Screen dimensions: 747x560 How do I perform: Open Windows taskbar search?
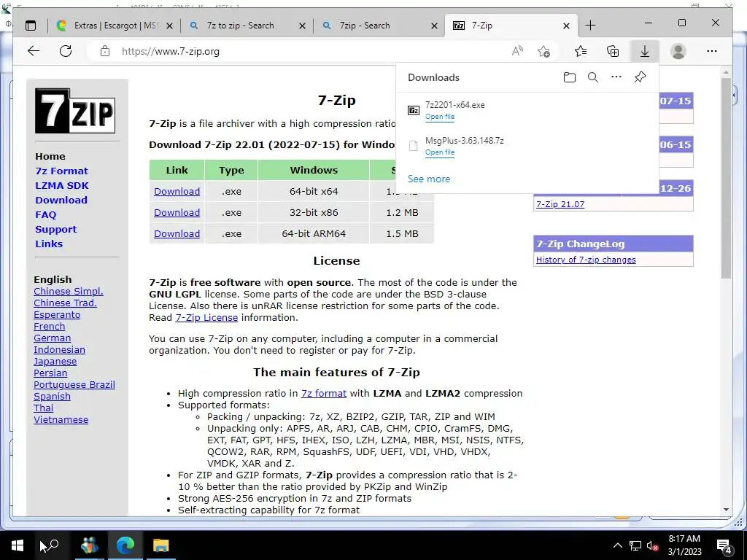[x=53, y=545]
